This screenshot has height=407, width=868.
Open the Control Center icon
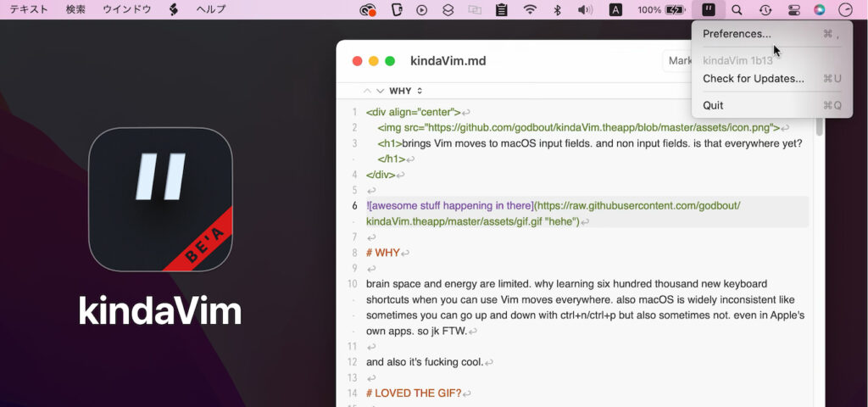coord(793,10)
